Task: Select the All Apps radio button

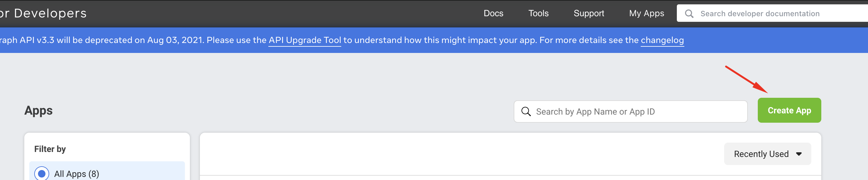Action: point(42,173)
